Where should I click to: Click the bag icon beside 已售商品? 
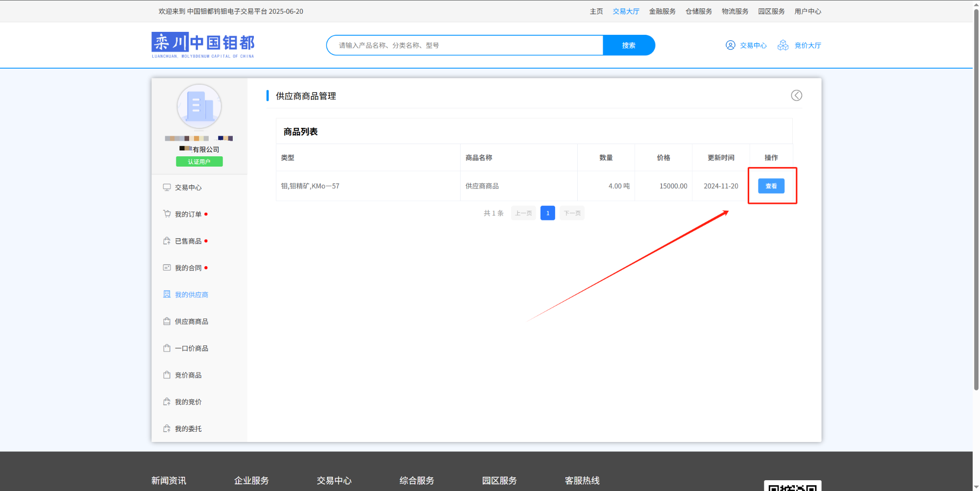pyautogui.click(x=167, y=241)
